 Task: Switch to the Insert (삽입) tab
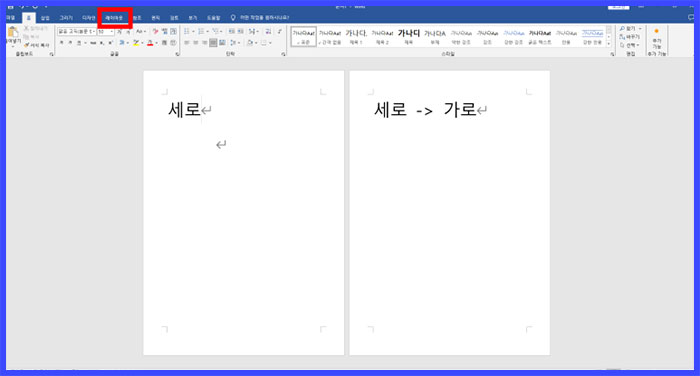(x=45, y=18)
